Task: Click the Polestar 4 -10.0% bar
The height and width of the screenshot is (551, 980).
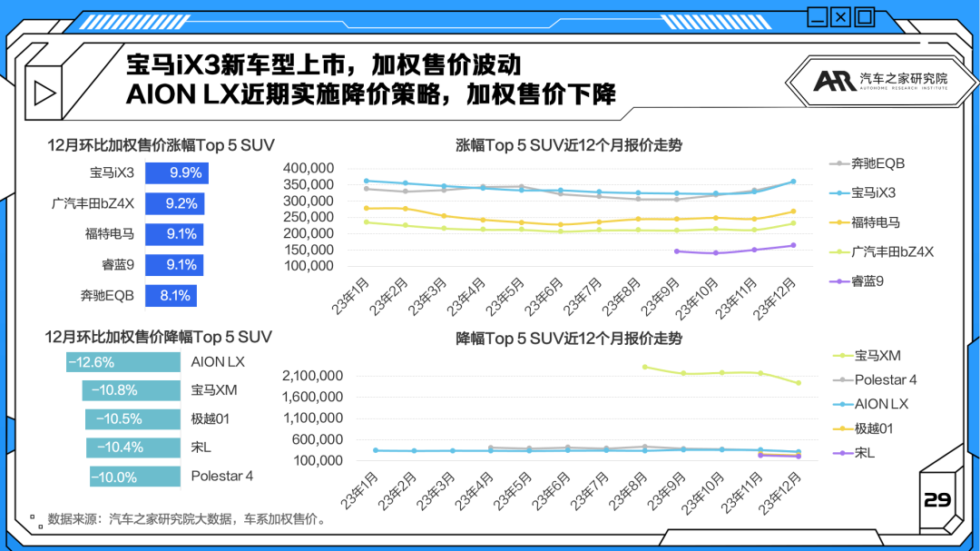Action: 135,477
